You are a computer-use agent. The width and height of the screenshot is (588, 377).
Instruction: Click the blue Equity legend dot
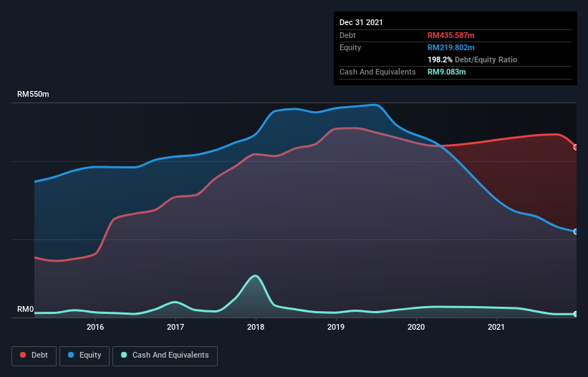pos(71,355)
